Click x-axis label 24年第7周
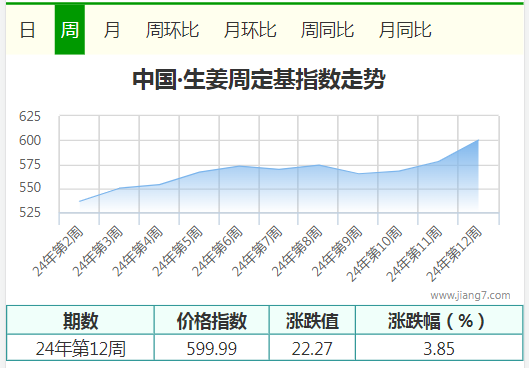The height and width of the screenshot is (368, 529). coord(257,252)
